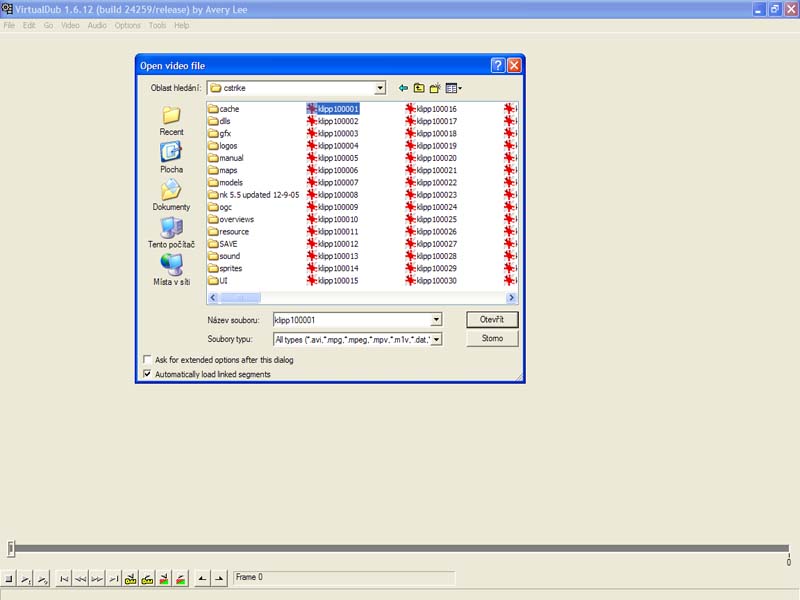Select the resource folder
This screenshot has width=800, height=600.
pyautogui.click(x=229, y=231)
